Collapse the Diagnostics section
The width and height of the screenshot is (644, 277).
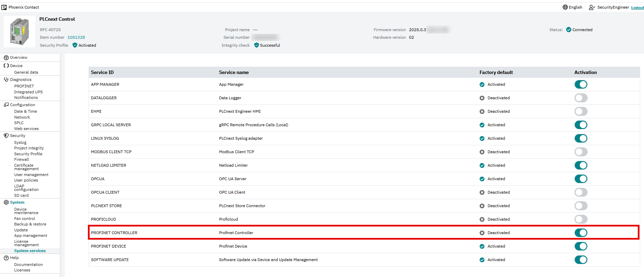(21, 80)
